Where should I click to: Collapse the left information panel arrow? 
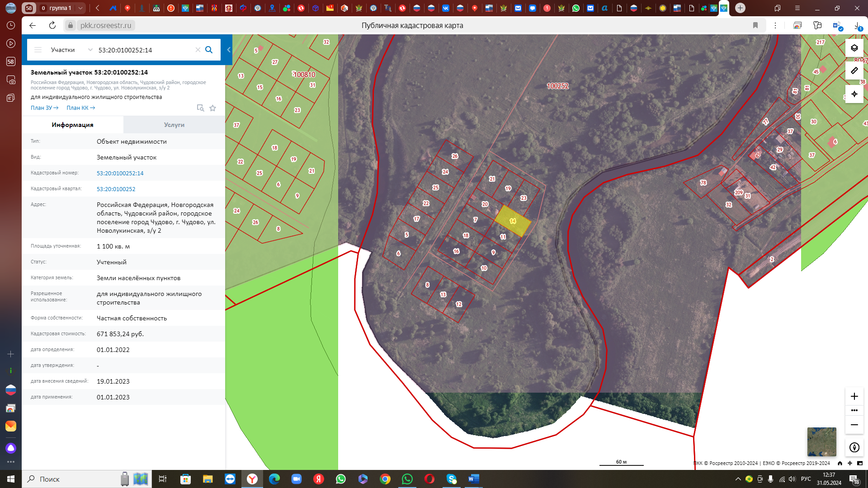(x=229, y=50)
